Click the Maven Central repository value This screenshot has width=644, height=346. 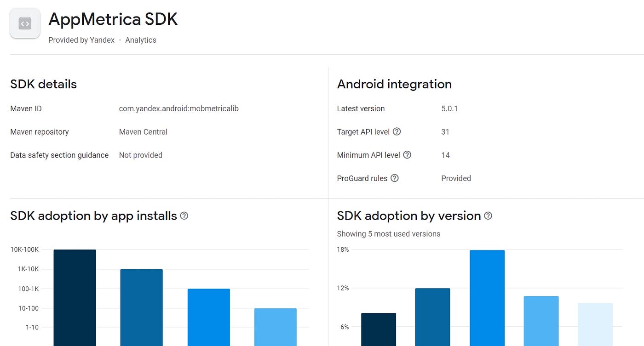coord(143,132)
